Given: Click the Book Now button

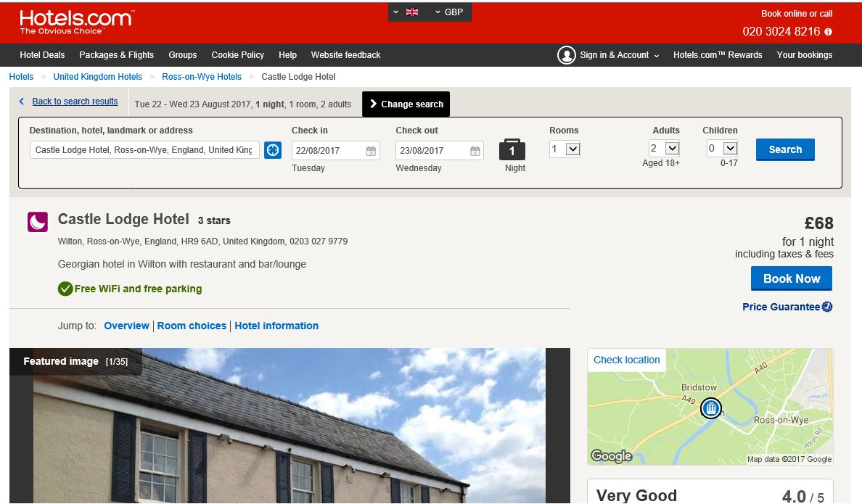Looking at the screenshot, I should pos(792,278).
